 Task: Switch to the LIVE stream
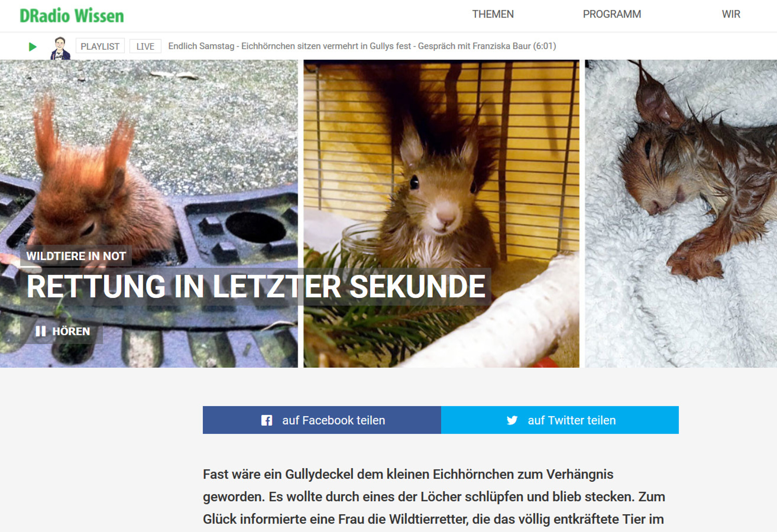tap(145, 46)
